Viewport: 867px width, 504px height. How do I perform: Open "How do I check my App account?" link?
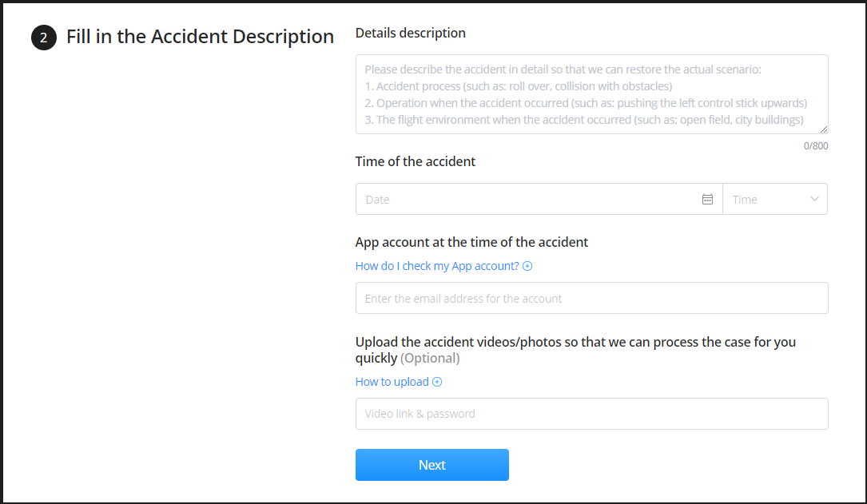coord(437,266)
